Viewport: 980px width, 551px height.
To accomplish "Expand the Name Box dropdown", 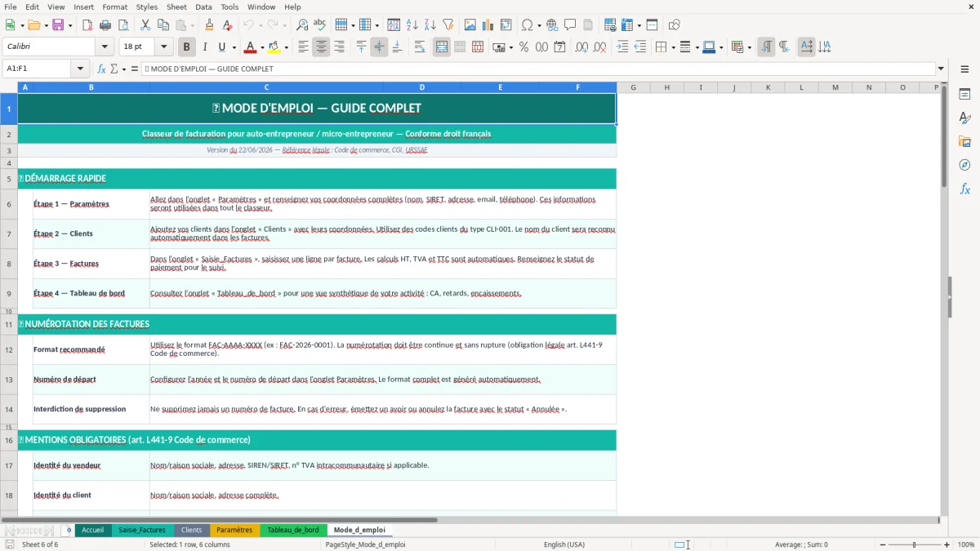I will click(80, 69).
